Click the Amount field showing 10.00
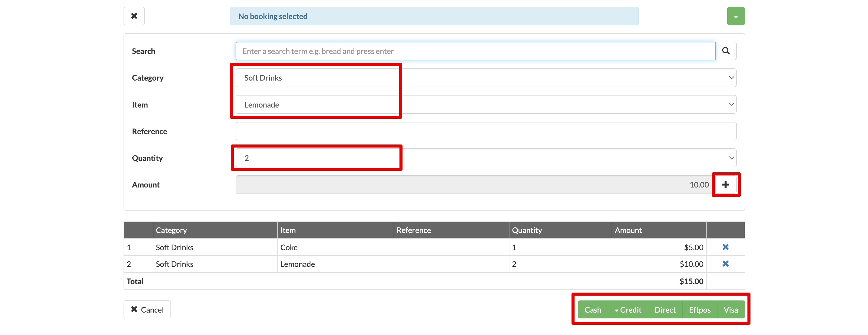 [473, 185]
